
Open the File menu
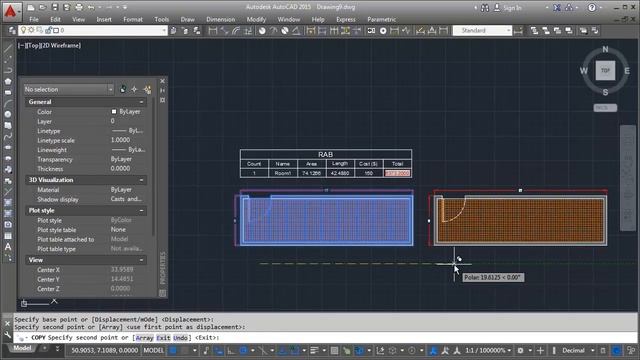coord(34,19)
